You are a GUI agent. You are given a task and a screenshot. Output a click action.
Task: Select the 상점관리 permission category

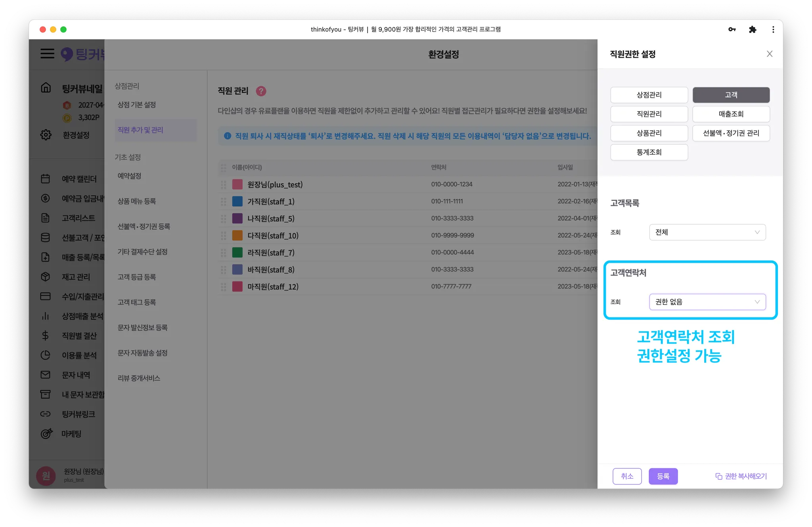click(649, 95)
